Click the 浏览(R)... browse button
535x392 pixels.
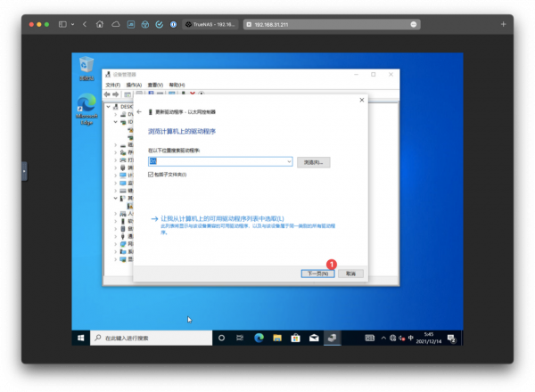coord(313,162)
